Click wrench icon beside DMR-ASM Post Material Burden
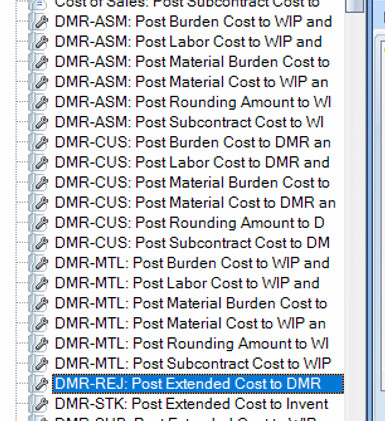This screenshot has width=385, height=421. pos(39,62)
